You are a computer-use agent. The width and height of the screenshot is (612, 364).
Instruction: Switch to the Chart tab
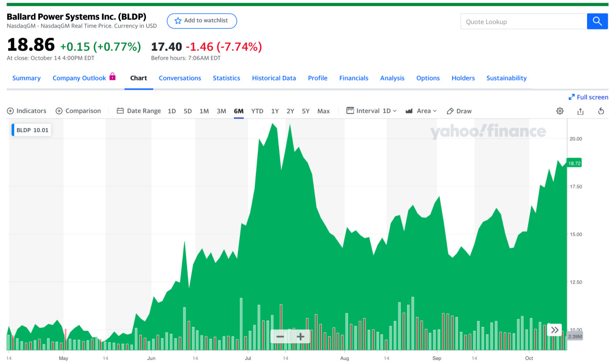pos(139,78)
